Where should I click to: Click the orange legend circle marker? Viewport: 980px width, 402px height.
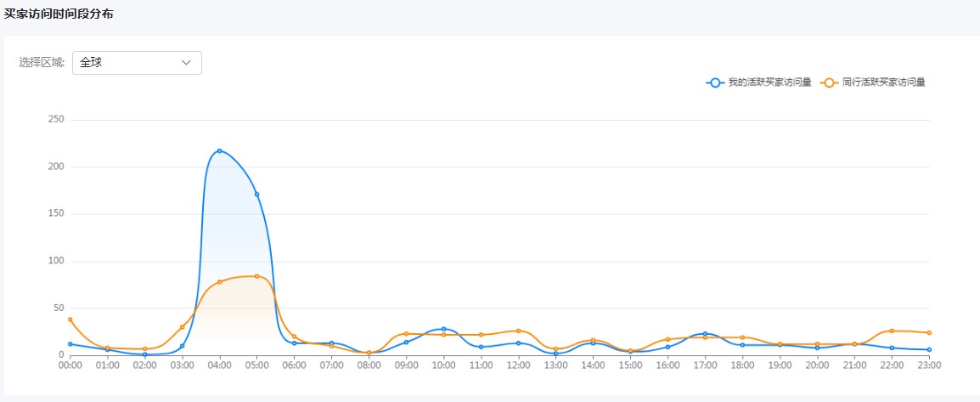829,82
